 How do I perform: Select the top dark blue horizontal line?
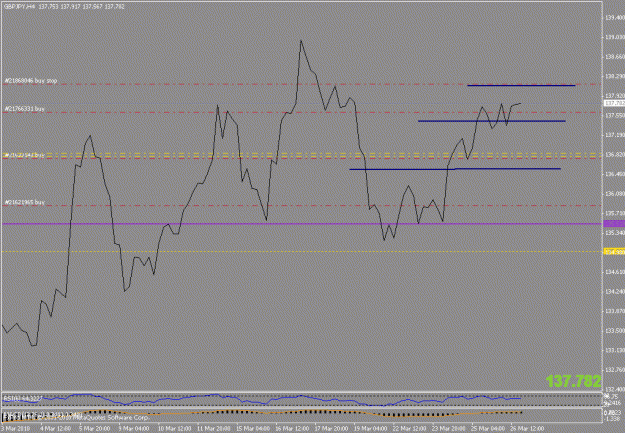[x=521, y=85]
